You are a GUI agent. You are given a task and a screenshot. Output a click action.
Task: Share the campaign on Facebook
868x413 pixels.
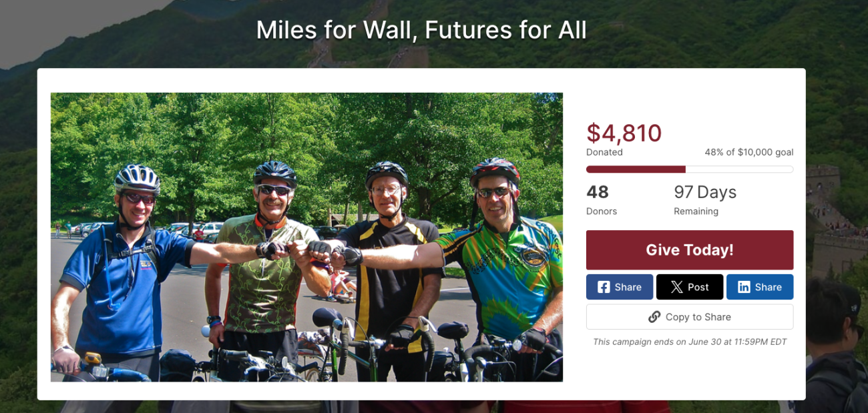pyautogui.click(x=620, y=287)
